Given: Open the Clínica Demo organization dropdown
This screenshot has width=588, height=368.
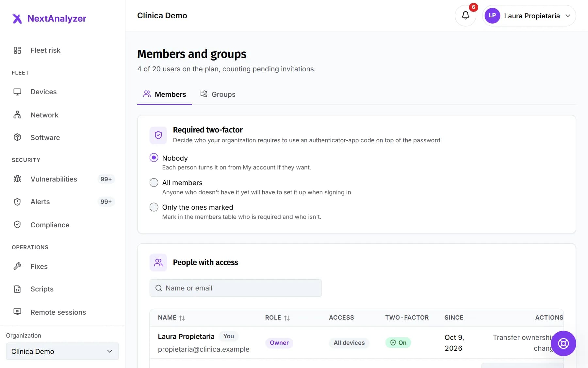Looking at the screenshot, I should (x=62, y=351).
